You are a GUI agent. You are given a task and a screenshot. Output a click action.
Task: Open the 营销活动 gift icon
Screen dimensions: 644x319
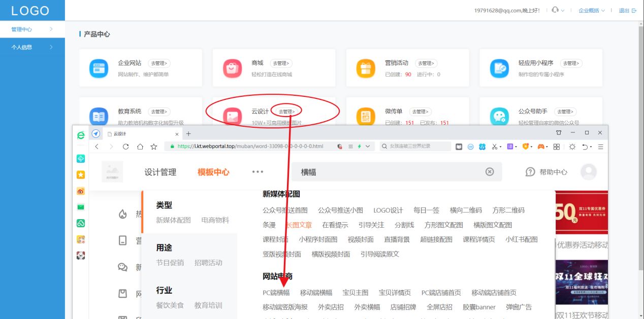(x=366, y=68)
